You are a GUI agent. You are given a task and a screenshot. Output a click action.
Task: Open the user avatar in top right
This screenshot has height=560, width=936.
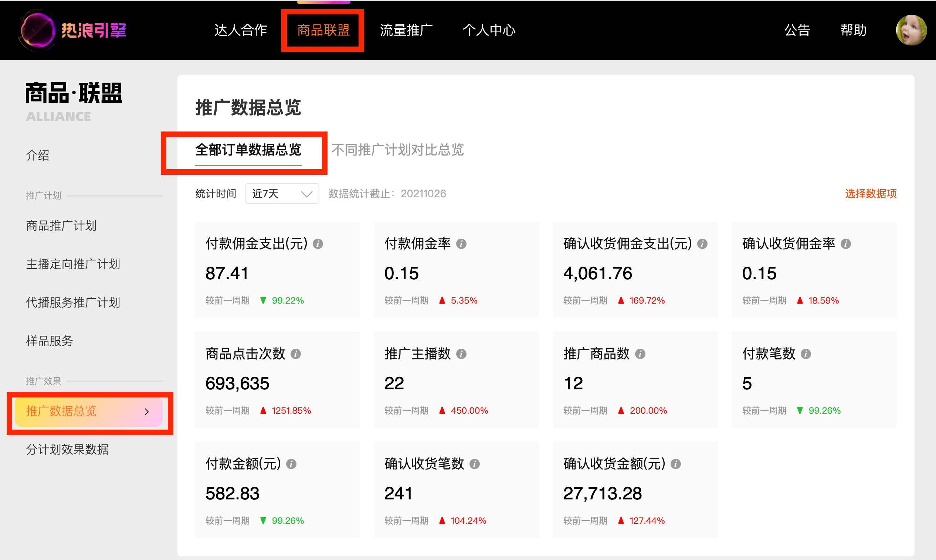(911, 30)
